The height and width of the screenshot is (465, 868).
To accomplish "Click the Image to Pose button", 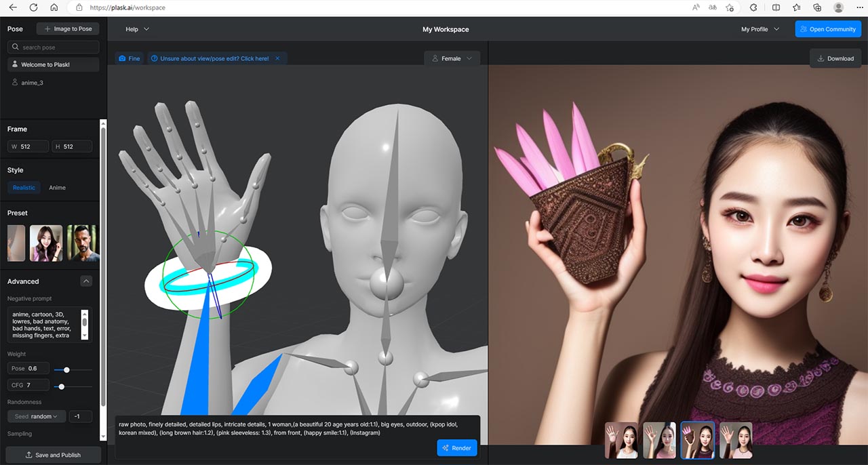I will [68, 29].
